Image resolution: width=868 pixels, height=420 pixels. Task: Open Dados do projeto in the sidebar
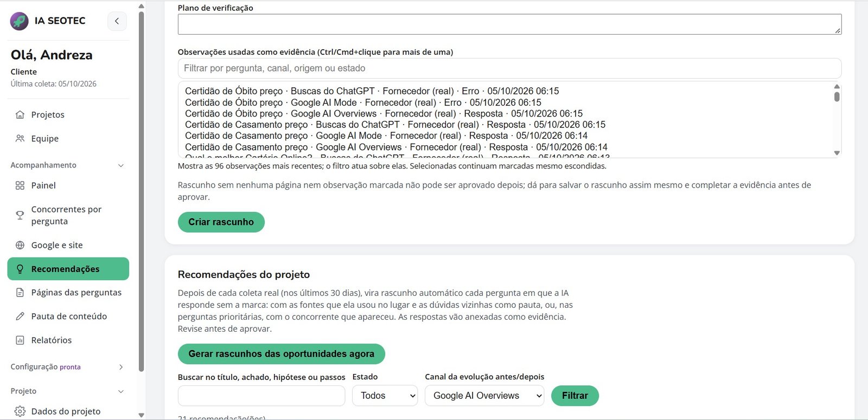(x=68, y=411)
